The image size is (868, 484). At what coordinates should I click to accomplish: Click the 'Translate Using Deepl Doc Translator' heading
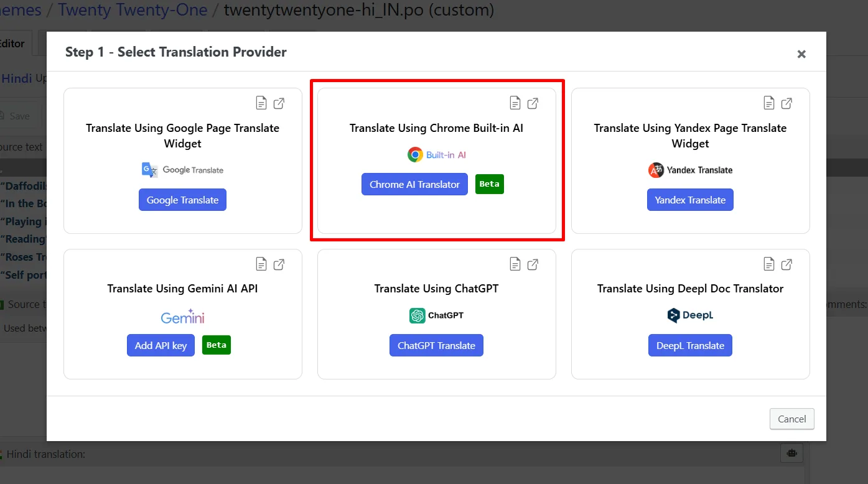[x=690, y=289]
